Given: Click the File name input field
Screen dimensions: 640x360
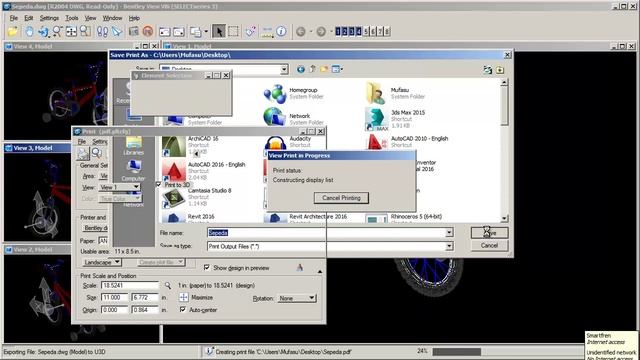Looking at the screenshot, I should click(326, 233).
